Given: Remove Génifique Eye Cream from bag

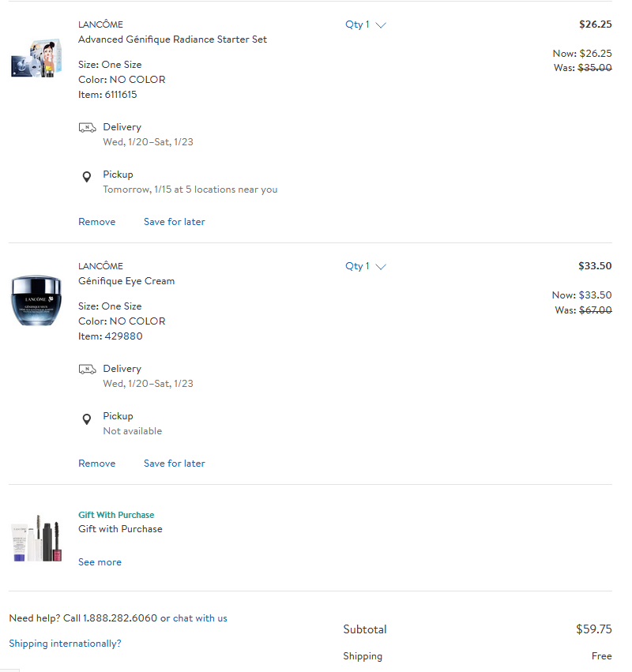Looking at the screenshot, I should [97, 464].
